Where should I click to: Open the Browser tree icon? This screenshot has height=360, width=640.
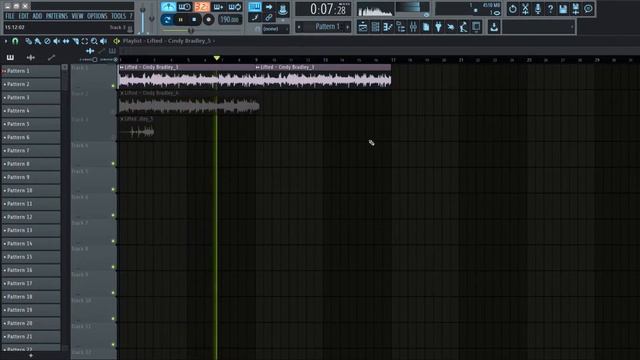400,27
